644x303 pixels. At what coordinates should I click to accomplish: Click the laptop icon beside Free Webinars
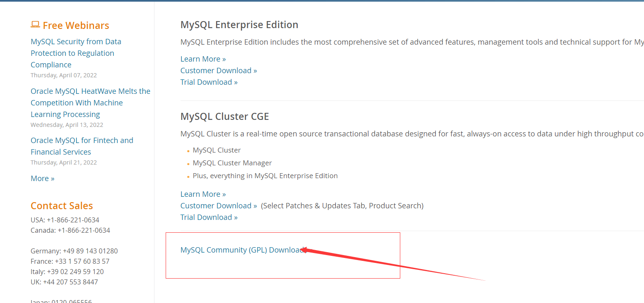pos(35,25)
